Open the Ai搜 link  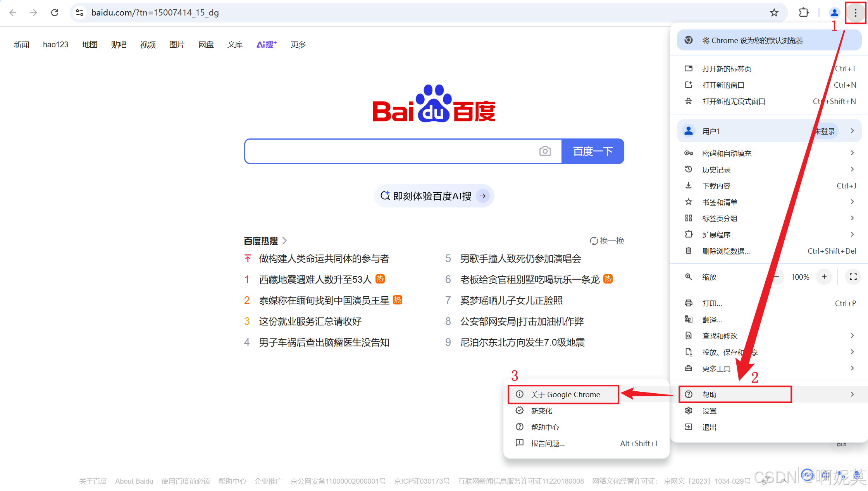tap(267, 45)
